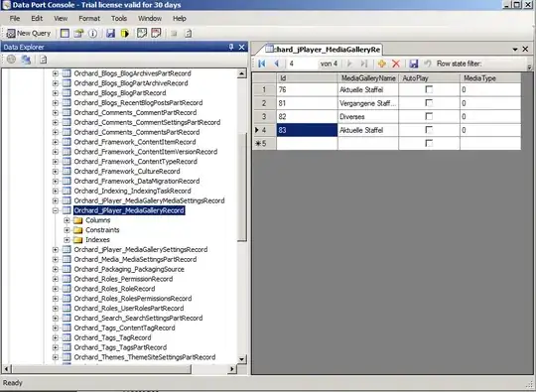The width and height of the screenshot is (536, 392).
Task: Go to previous record in grid navigator
Action: click(x=277, y=64)
